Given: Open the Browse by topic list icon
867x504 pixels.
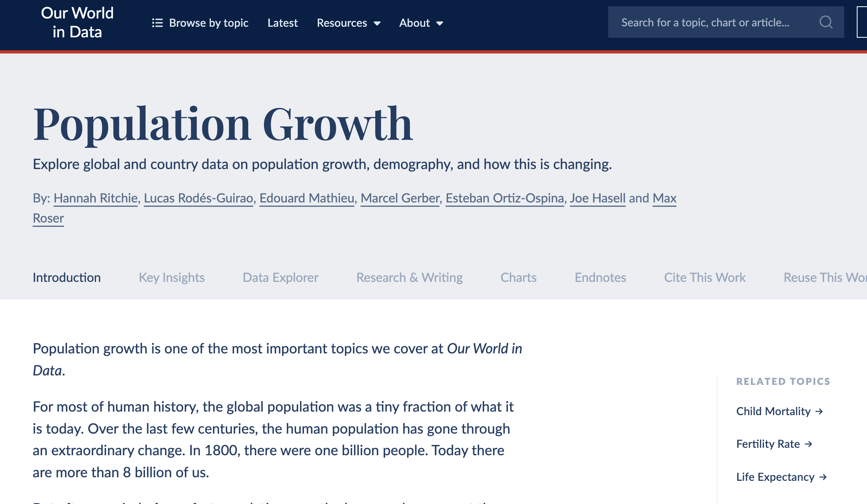Looking at the screenshot, I should click(x=157, y=23).
